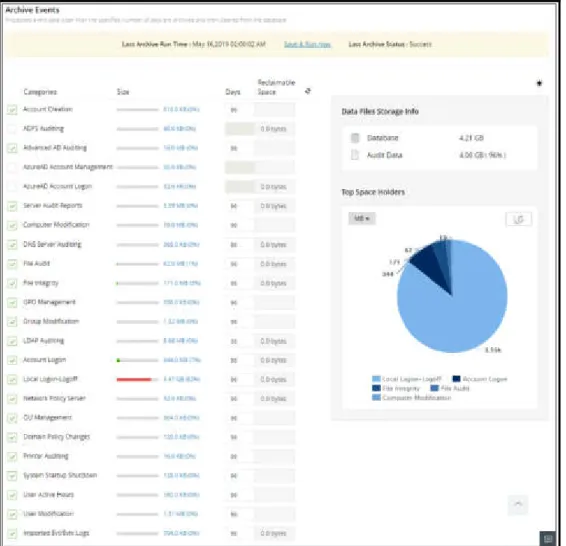Open the Local Logon-Logoff size link

point(182,379)
